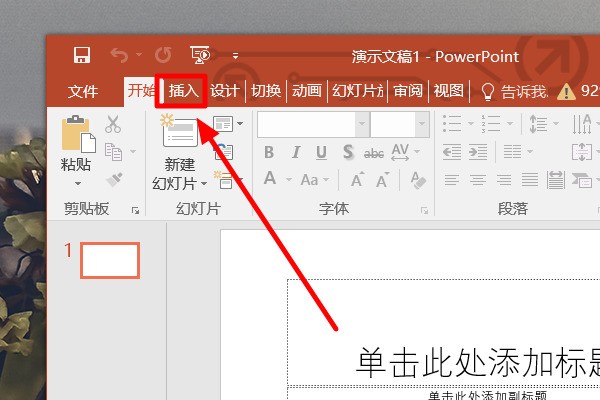Open the font name dropdown
Image resolution: width=600 pixels, height=400 pixels.
point(361,124)
